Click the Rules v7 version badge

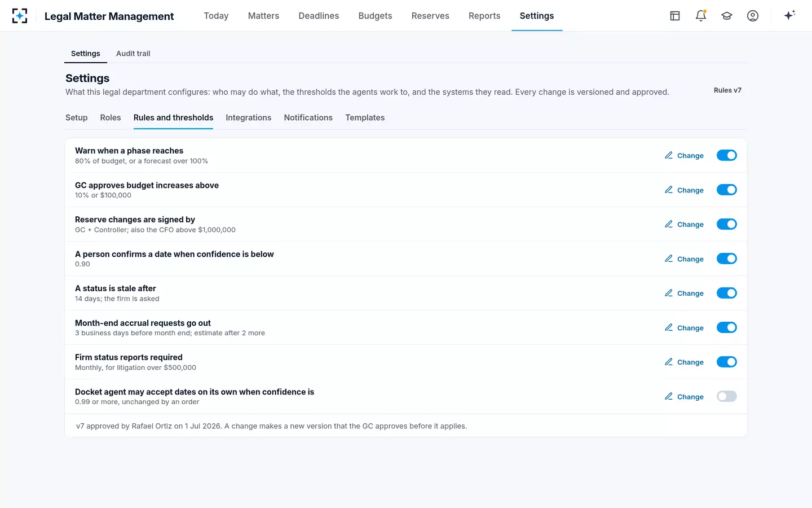(x=727, y=90)
